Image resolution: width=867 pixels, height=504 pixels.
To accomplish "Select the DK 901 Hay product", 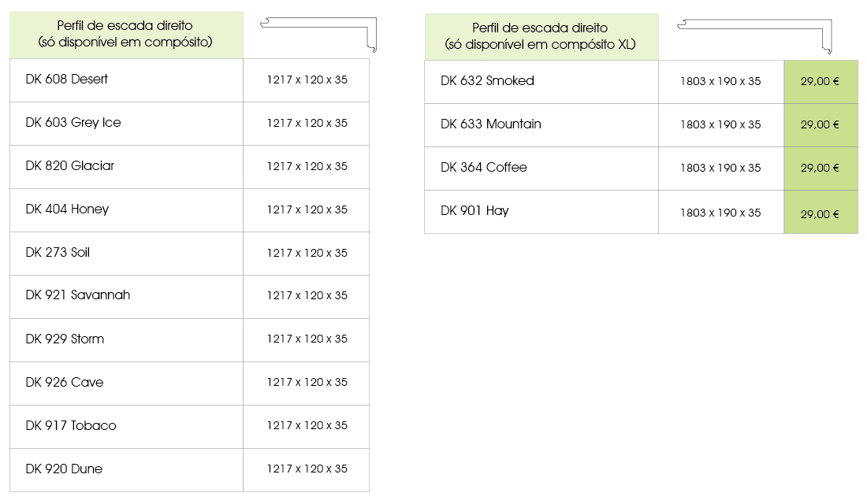I will [474, 211].
